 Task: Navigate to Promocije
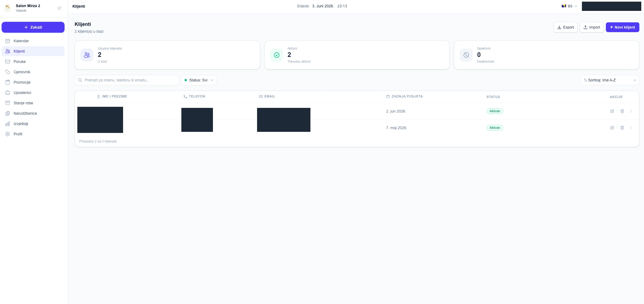pyautogui.click(x=33, y=82)
